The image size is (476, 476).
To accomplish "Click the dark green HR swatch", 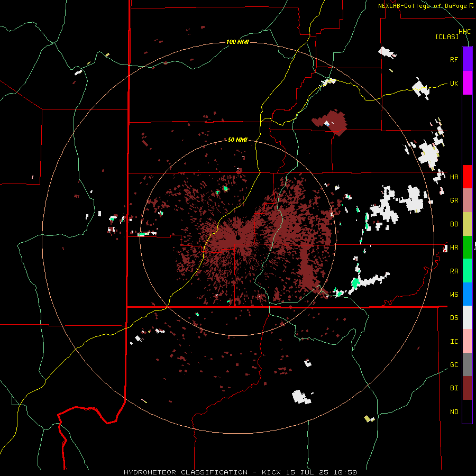I will coord(467,247).
